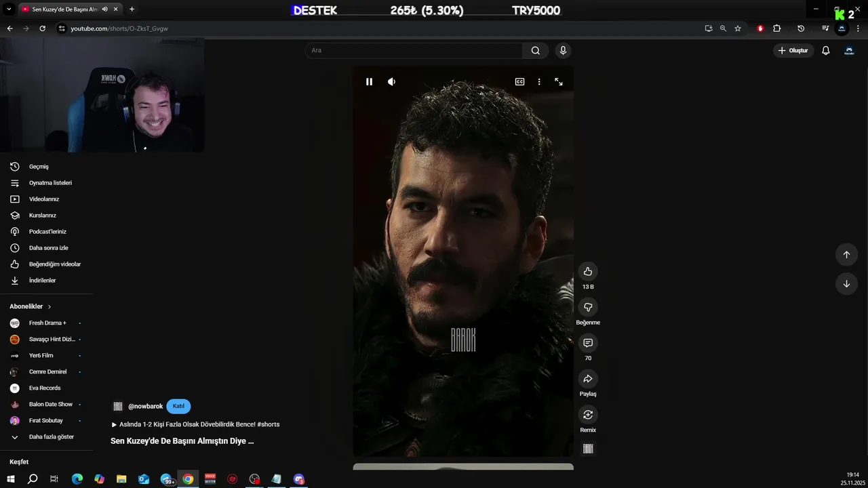Open a new browser tab

[132, 9]
